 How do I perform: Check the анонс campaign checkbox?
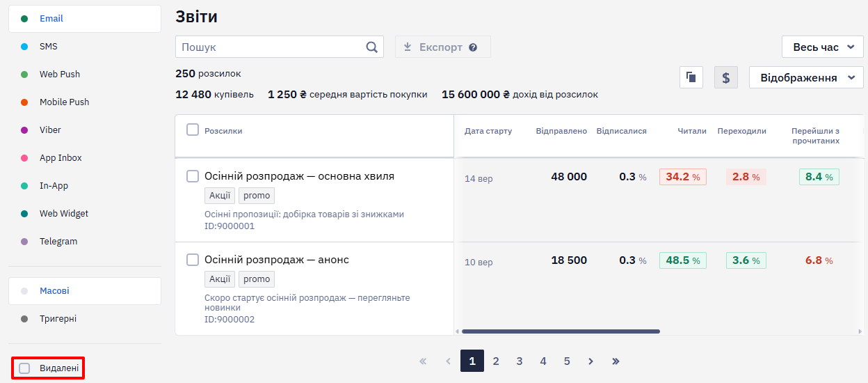coord(193,260)
